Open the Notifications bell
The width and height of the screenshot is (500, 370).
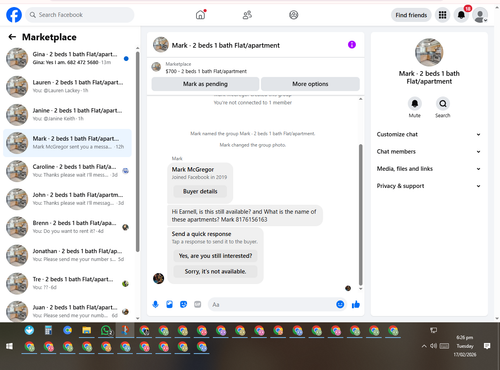(x=461, y=15)
